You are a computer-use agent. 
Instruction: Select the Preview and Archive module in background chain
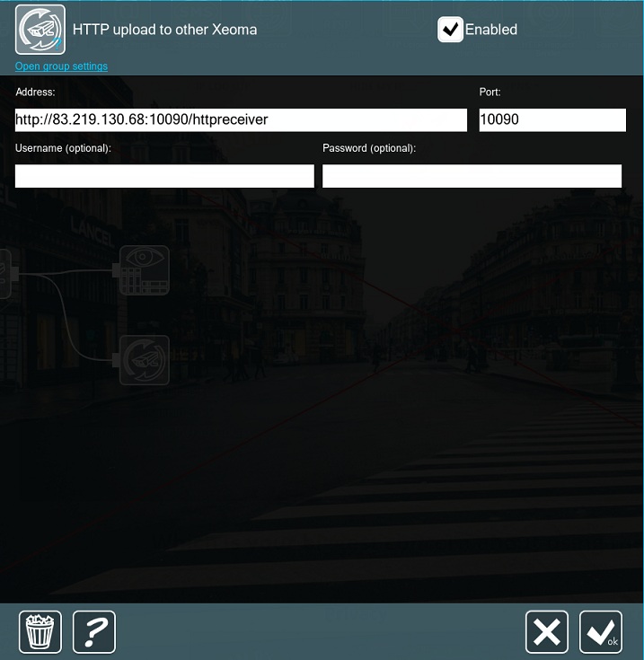coord(145,270)
